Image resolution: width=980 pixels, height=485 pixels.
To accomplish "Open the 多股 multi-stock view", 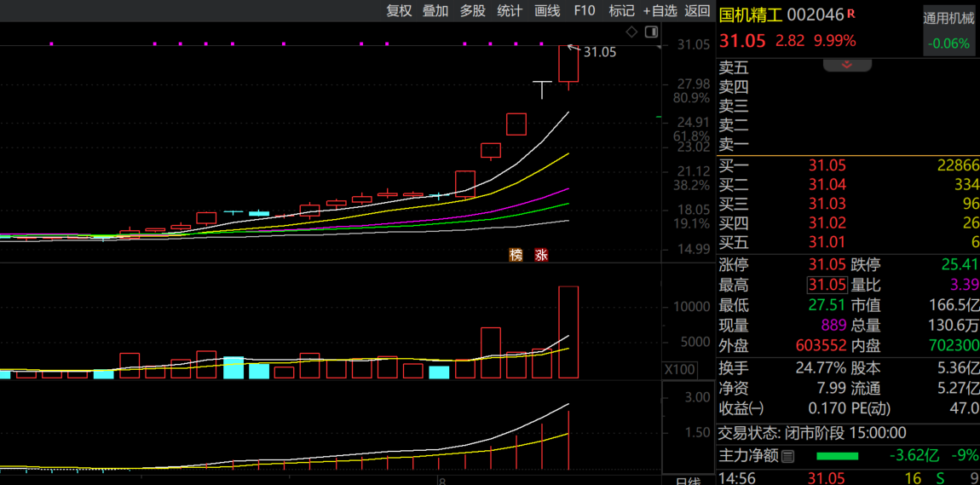I will (472, 10).
